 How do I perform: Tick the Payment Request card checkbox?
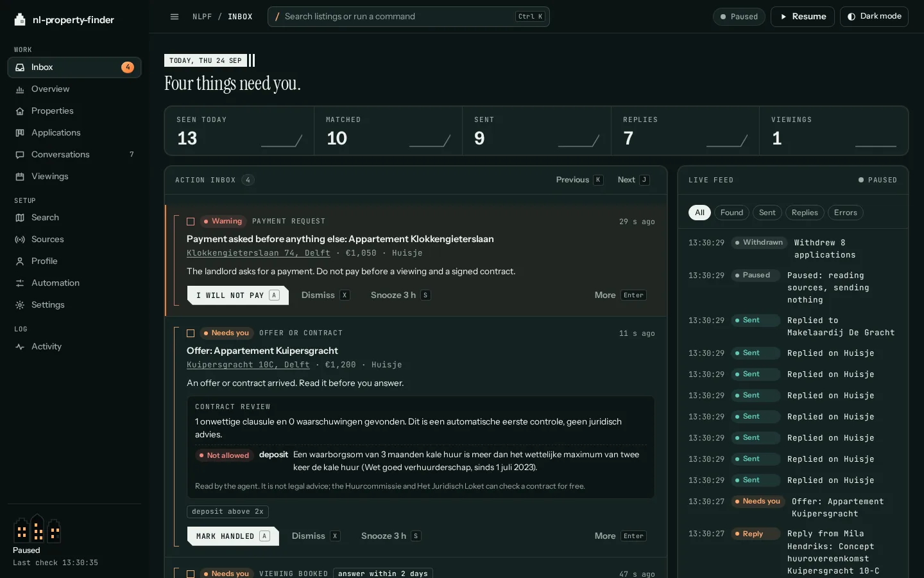click(191, 222)
